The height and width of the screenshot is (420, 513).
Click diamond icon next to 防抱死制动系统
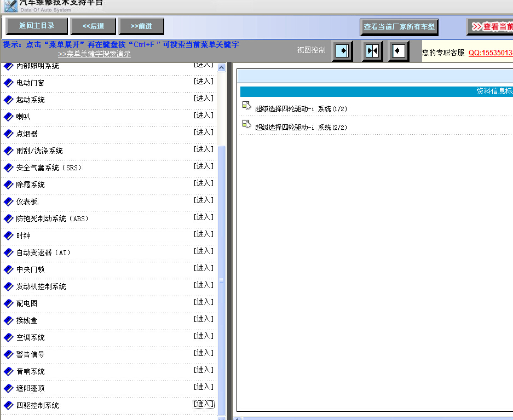pyautogui.click(x=8, y=219)
